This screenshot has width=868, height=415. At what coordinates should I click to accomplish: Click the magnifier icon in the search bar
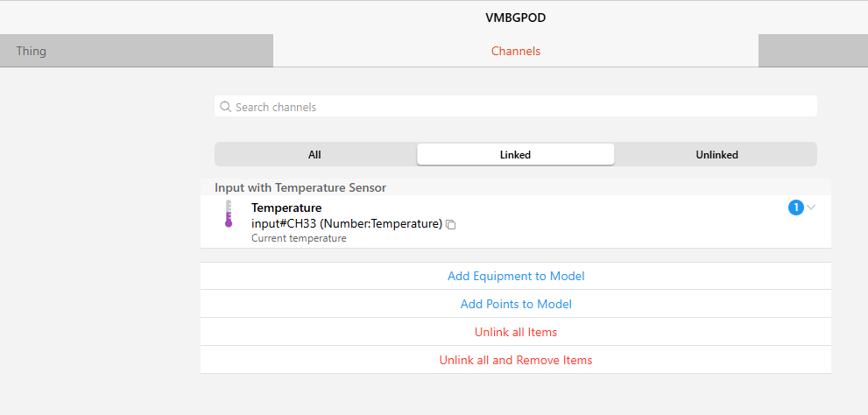point(225,107)
